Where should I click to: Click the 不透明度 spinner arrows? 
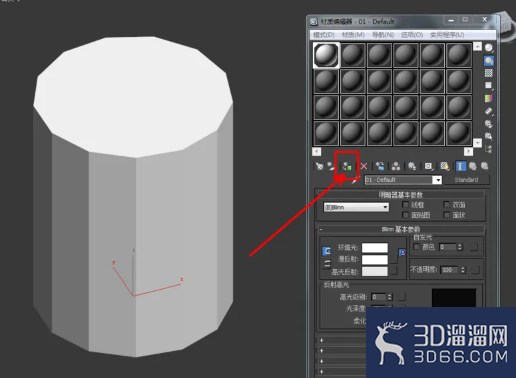463,270
